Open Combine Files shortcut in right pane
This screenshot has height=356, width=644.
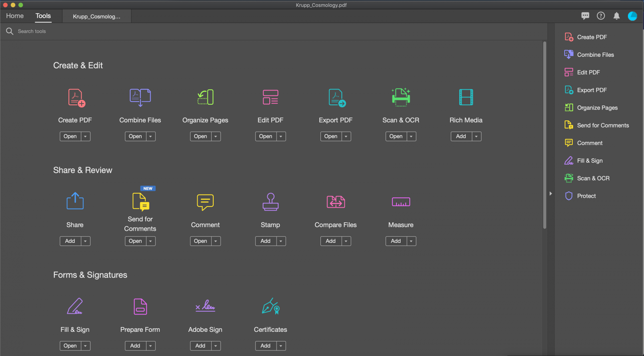click(589, 55)
